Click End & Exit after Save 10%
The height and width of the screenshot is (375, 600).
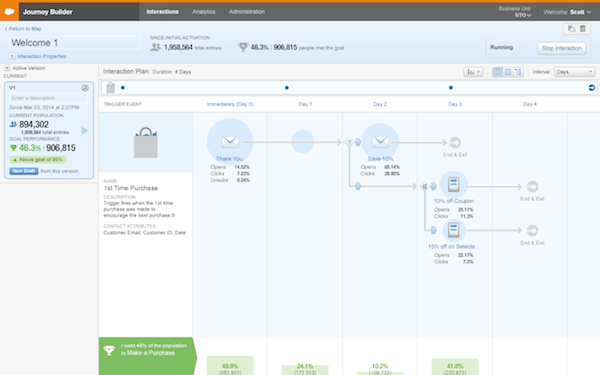pos(455,143)
